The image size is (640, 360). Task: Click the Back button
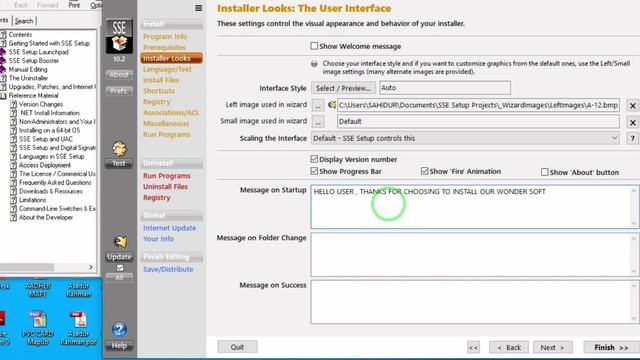[509, 347]
